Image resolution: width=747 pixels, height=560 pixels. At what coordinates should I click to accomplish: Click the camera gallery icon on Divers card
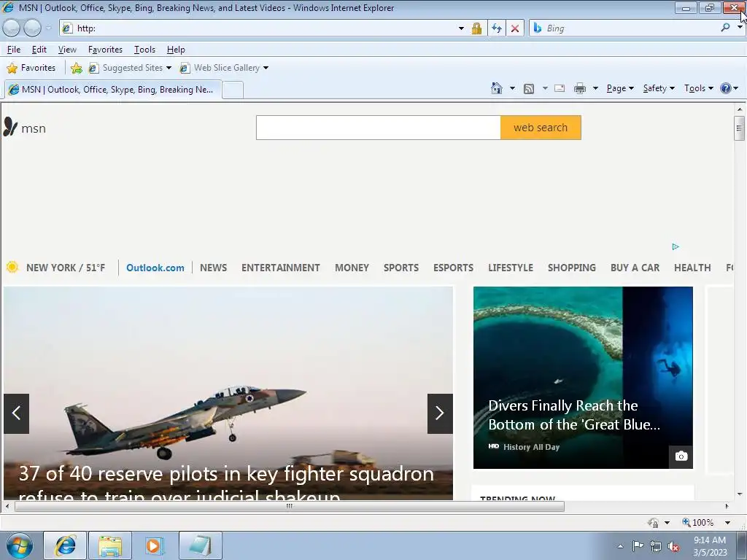click(x=681, y=456)
